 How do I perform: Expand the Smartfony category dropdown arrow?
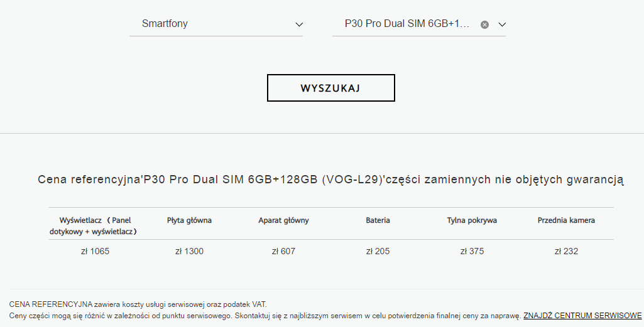pos(299,24)
